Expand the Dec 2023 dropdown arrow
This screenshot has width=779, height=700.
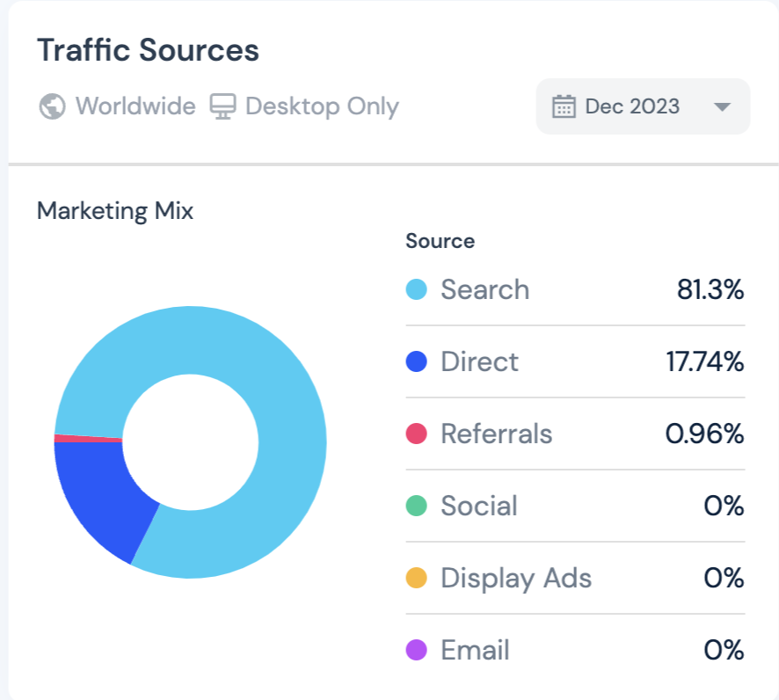click(x=722, y=107)
